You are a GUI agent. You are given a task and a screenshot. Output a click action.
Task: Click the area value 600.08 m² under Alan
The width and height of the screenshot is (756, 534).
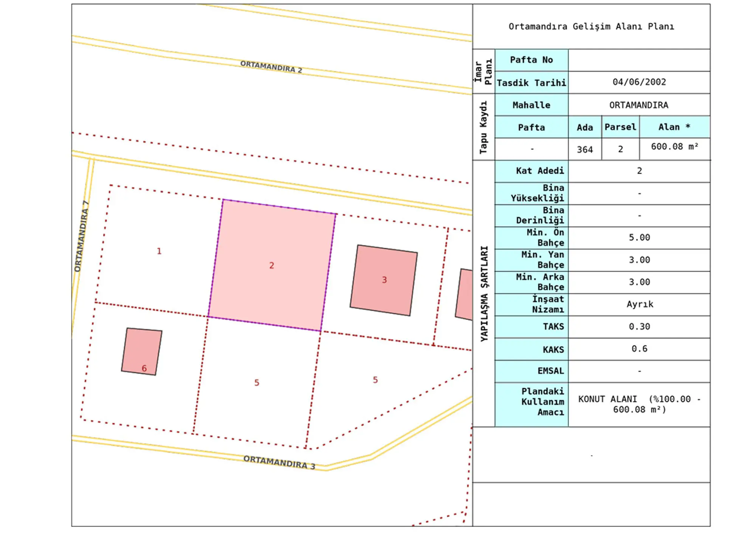(x=675, y=147)
